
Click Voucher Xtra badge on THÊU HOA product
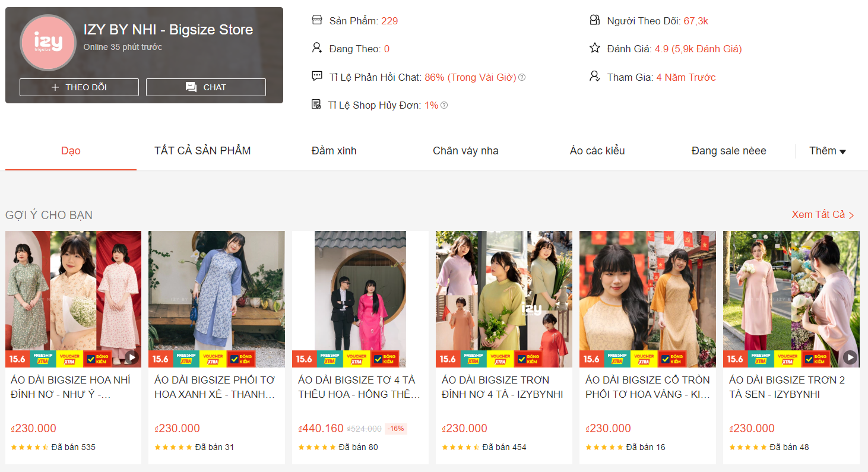[356, 359]
